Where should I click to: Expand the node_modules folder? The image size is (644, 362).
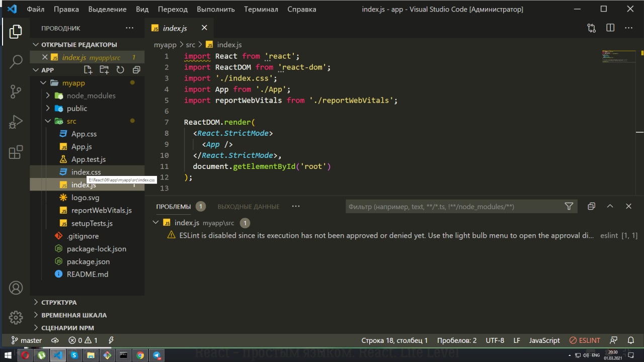pyautogui.click(x=87, y=96)
